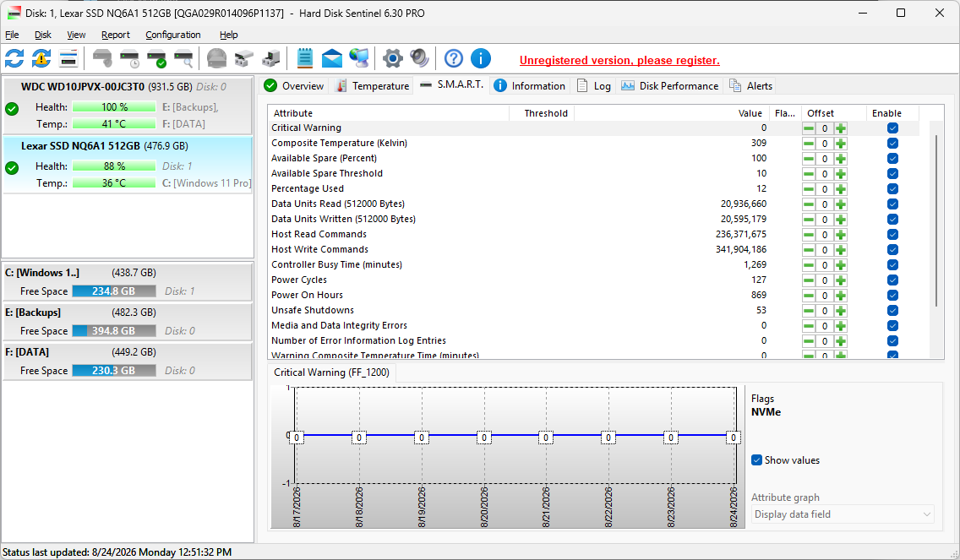Click the Lexar SSD 88 % health bar
960x560 pixels.
[114, 166]
